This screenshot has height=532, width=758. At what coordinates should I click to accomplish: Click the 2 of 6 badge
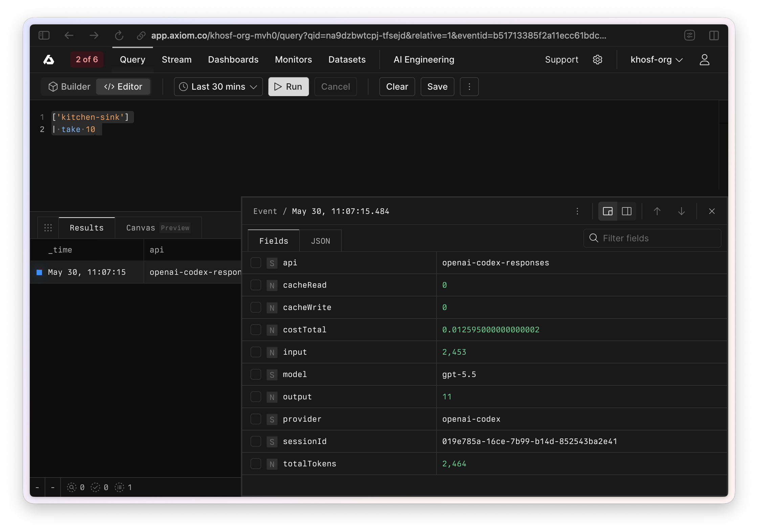87,60
